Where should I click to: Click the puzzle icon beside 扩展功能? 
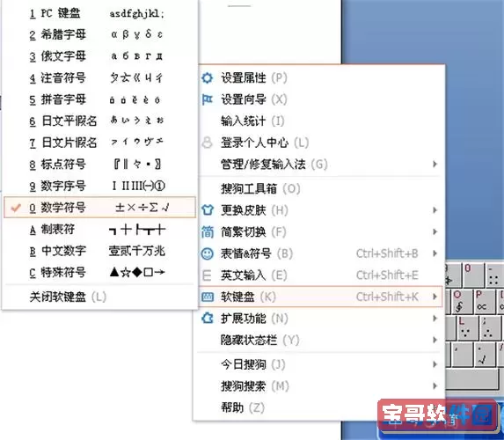coord(207,319)
